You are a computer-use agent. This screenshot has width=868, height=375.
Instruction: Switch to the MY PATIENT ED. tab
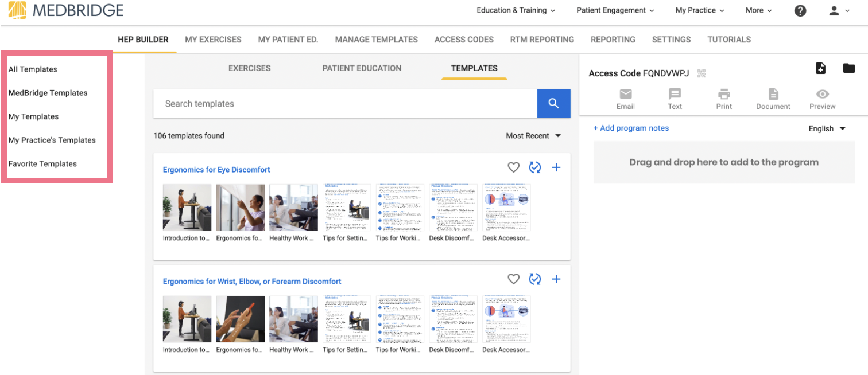pyautogui.click(x=288, y=40)
